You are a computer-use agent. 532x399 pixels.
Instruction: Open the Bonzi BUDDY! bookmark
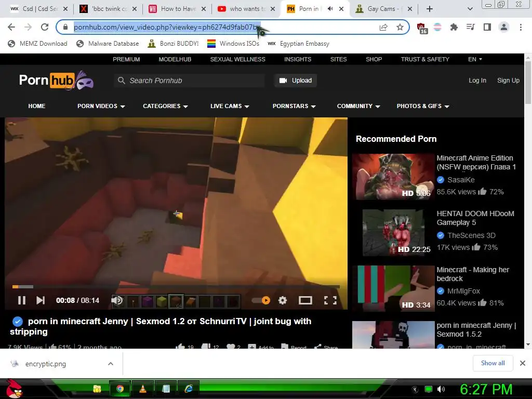[173, 44]
